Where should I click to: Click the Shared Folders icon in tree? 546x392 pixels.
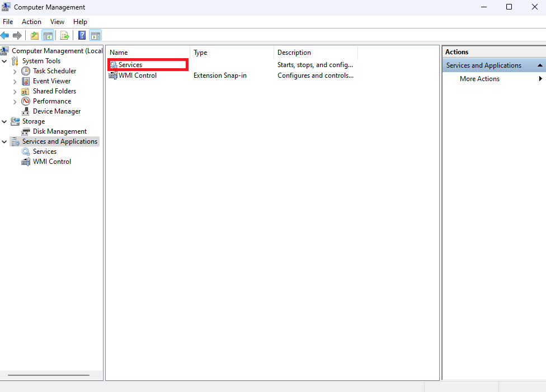tap(25, 91)
